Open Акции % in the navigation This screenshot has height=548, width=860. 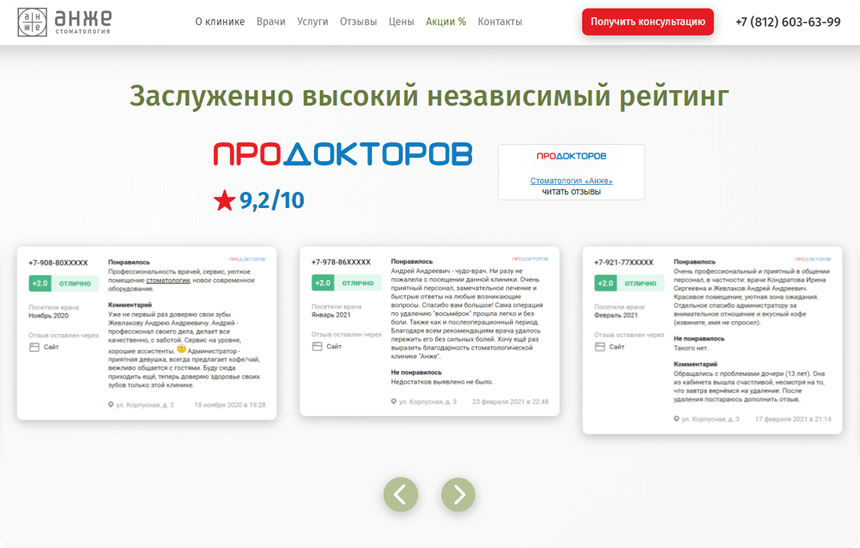(446, 22)
